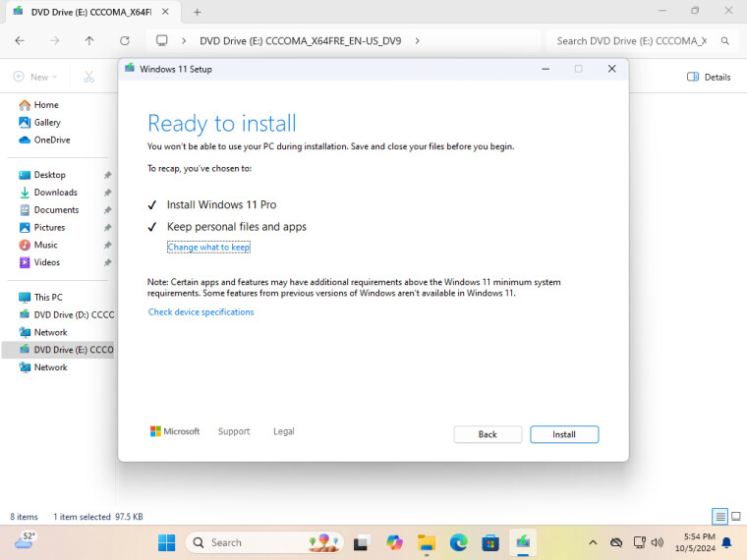Add a new File Explorer tab
The width and height of the screenshot is (747, 560).
pos(198,12)
